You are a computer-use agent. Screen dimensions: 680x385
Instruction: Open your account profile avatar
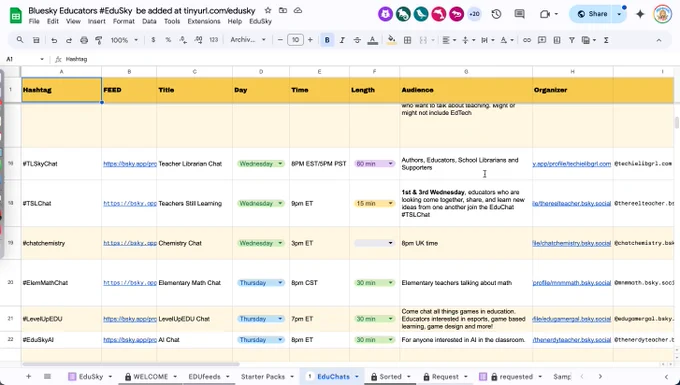[x=662, y=14]
